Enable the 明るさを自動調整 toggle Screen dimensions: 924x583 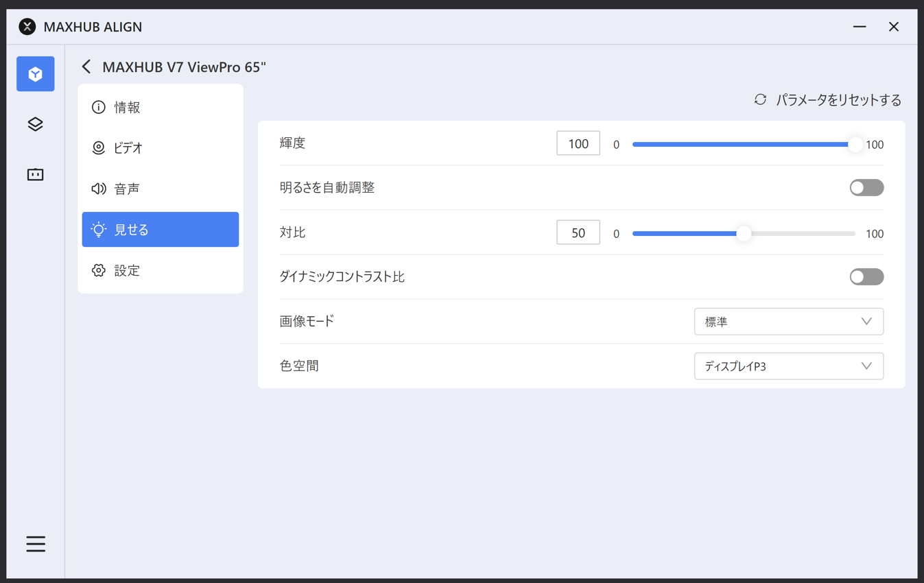point(866,187)
